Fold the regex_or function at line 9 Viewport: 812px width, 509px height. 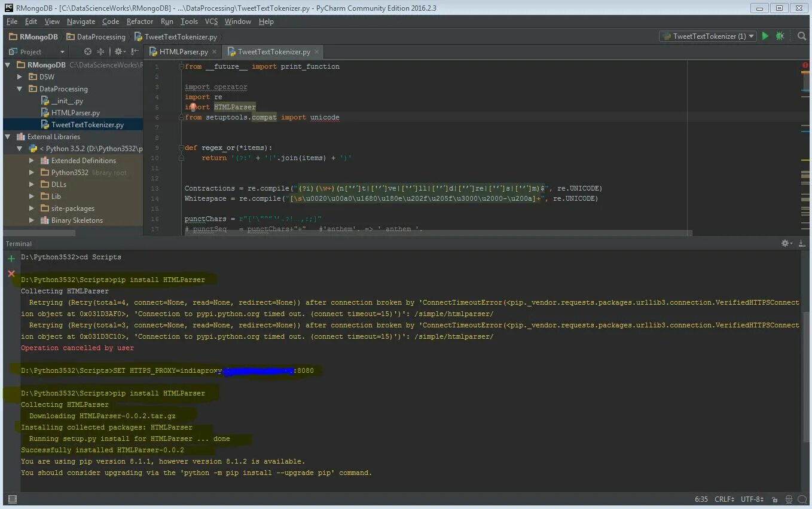tap(181, 148)
